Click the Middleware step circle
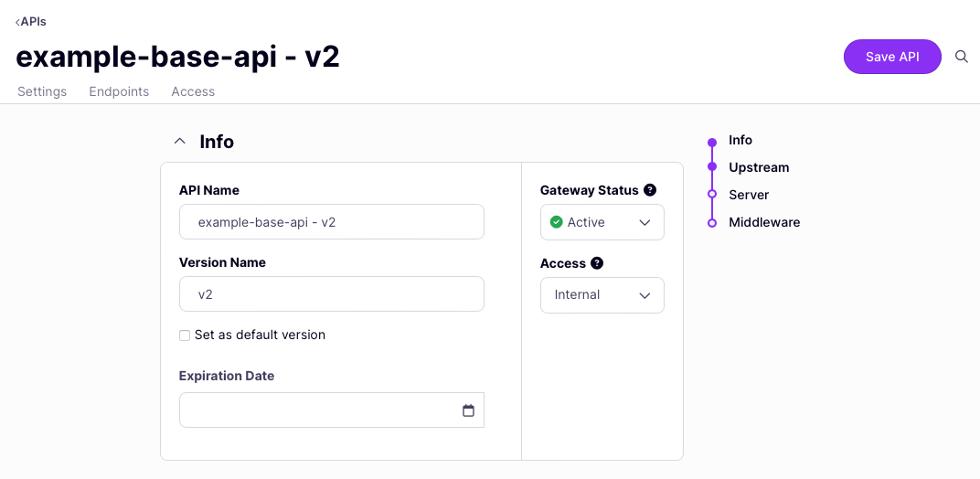 pyautogui.click(x=712, y=222)
